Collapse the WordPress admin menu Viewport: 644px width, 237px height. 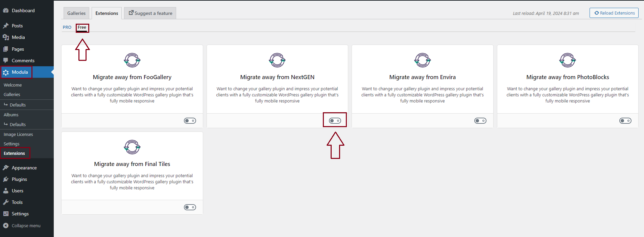[26, 226]
